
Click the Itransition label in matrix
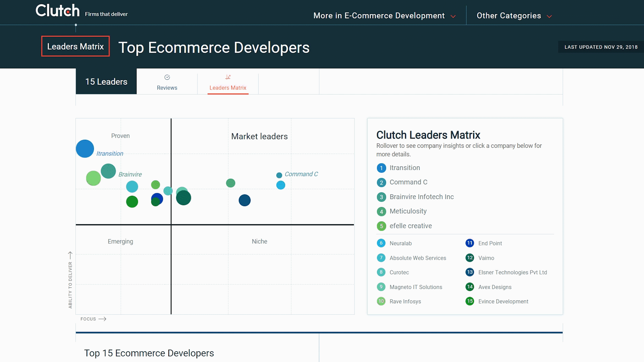coord(110,154)
